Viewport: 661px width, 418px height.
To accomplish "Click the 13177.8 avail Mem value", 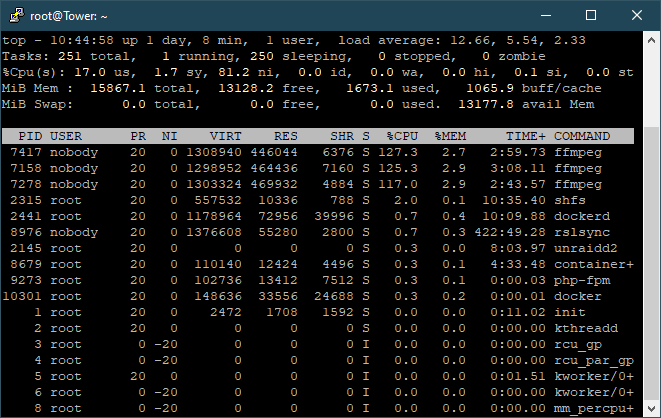I will (x=486, y=104).
